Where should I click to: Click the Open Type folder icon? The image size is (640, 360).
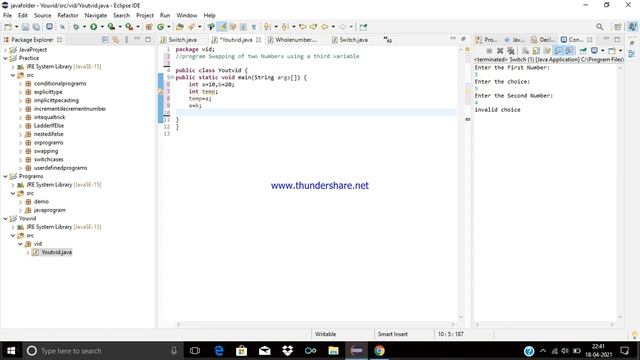(180, 27)
